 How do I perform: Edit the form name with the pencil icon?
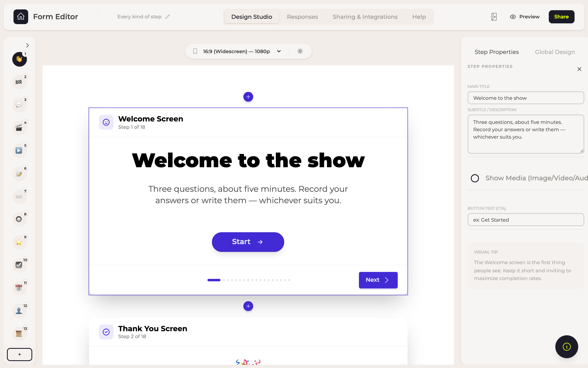[167, 17]
